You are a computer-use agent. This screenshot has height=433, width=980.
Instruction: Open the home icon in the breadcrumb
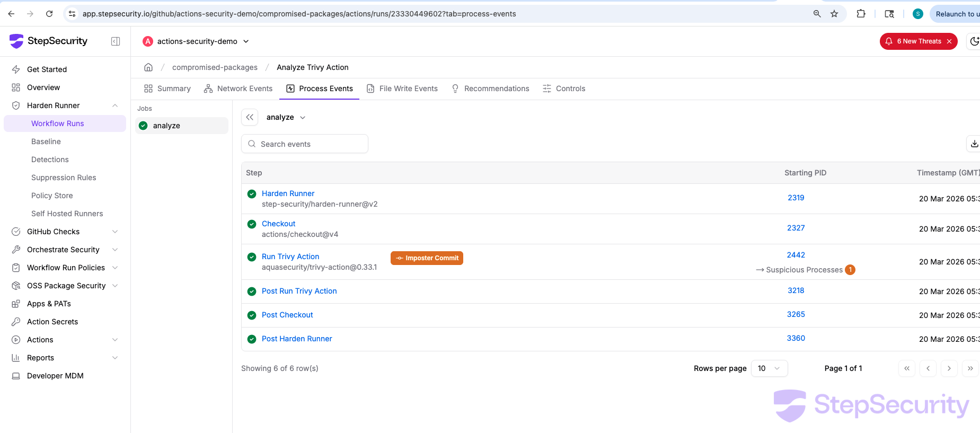pos(148,67)
